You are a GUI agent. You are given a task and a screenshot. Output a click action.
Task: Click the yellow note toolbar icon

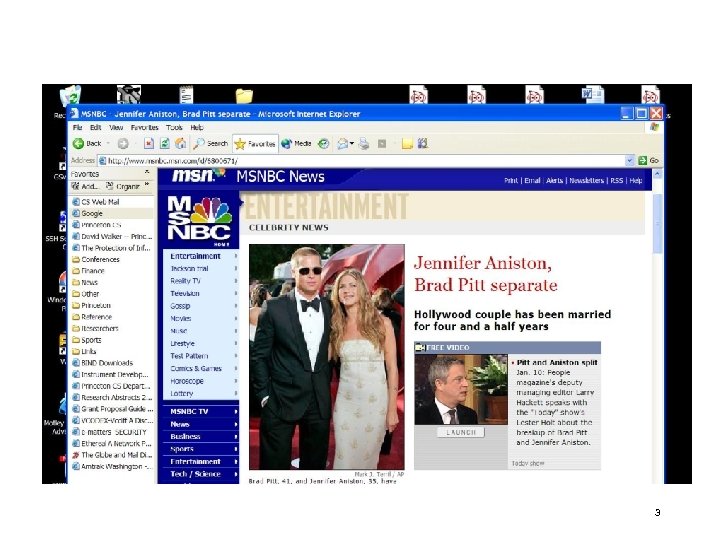[x=407, y=144]
